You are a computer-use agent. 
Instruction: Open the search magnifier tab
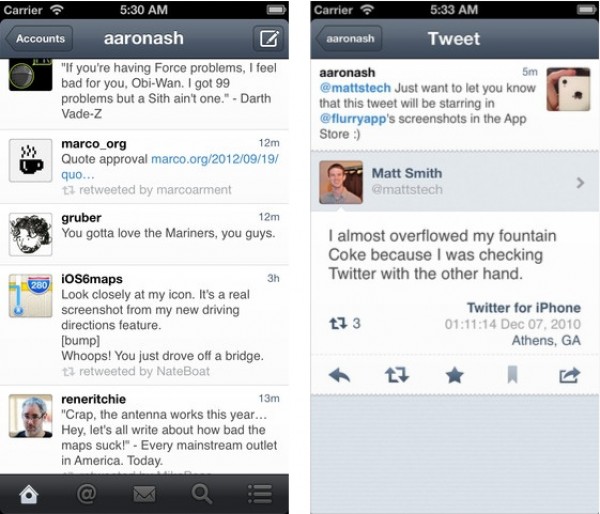(x=202, y=494)
